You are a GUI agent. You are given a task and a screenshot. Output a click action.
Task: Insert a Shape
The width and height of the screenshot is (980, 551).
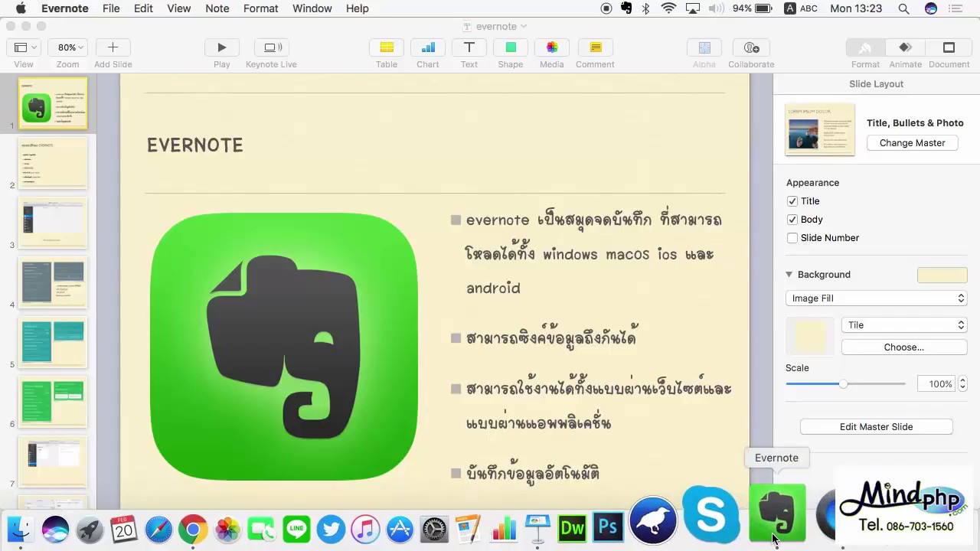pyautogui.click(x=511, y=47)
